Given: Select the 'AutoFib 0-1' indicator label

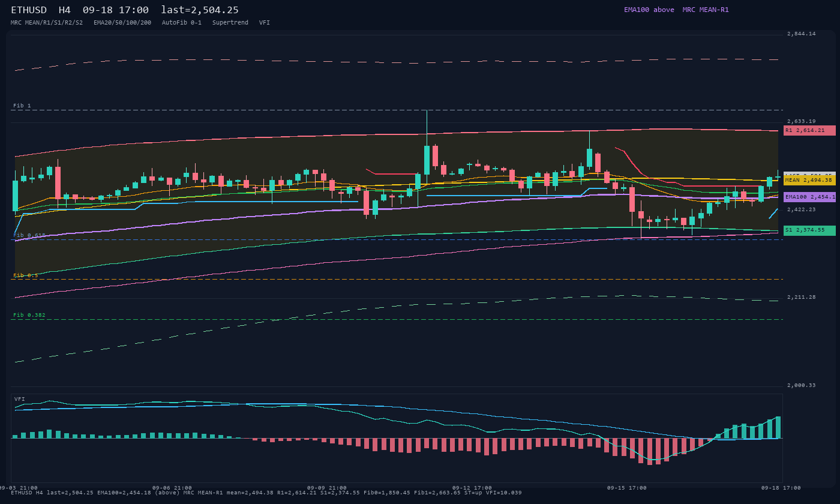Looking at the screenshot, I should pyautogui.click(x=182, y=23).
